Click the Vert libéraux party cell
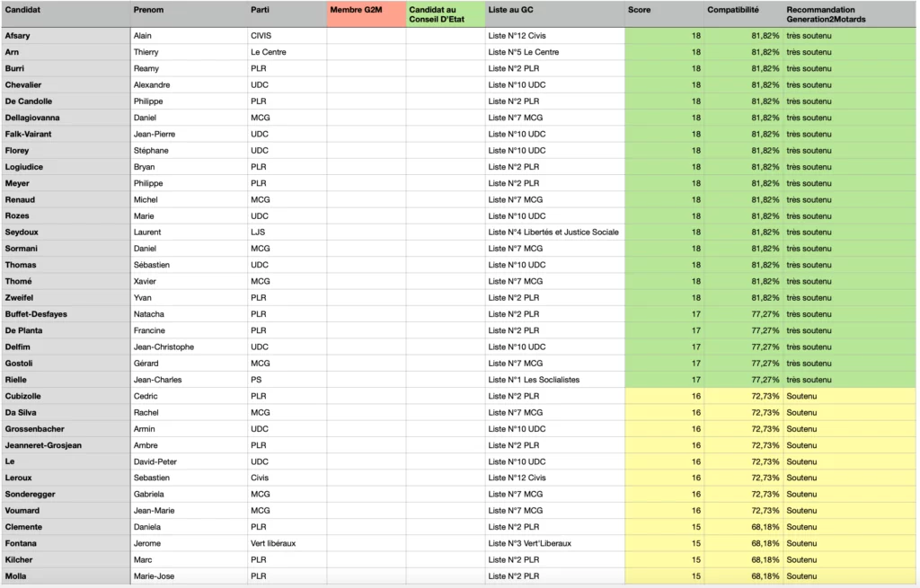The width and height of the screenshot is (920, 588). [286, 543]
